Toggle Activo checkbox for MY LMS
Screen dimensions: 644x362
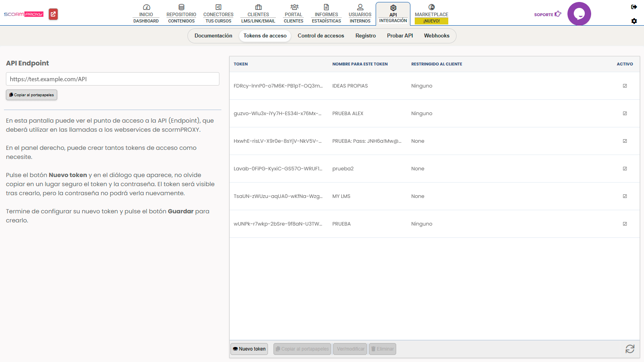[625, 196]
